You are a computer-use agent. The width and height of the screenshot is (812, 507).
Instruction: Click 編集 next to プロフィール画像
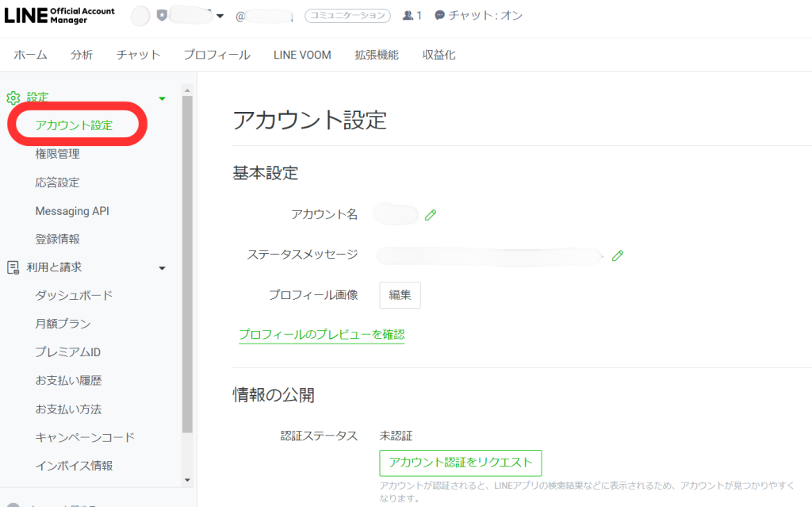pyautogui.click(x=400, y=294)
